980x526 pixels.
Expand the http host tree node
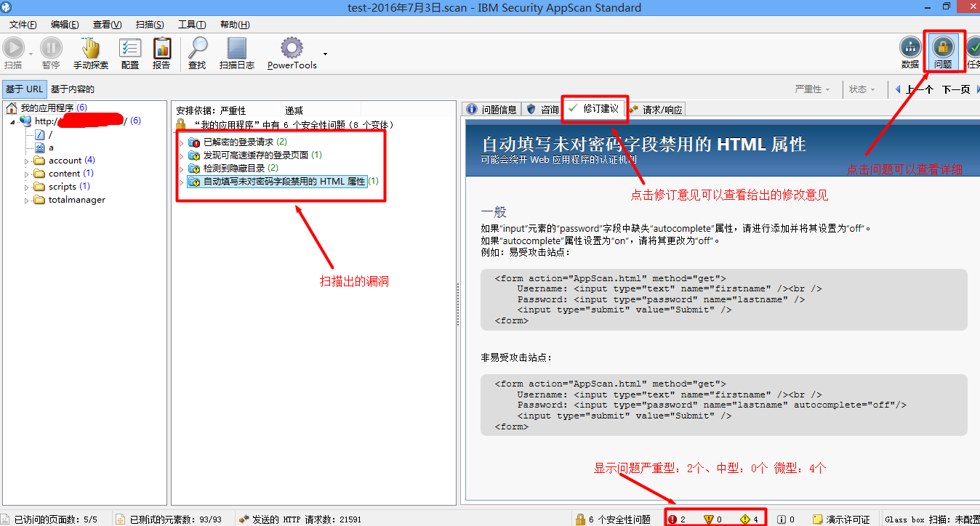coord(12,121)
